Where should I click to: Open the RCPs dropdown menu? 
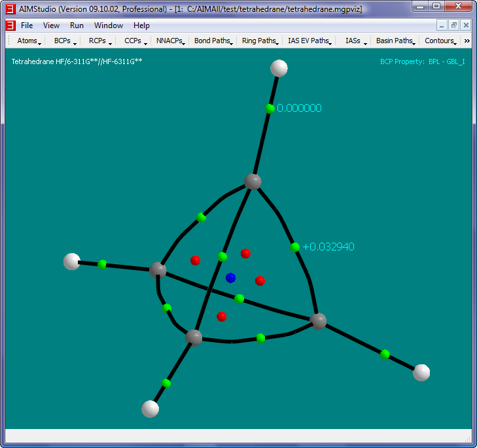[100, 41]
